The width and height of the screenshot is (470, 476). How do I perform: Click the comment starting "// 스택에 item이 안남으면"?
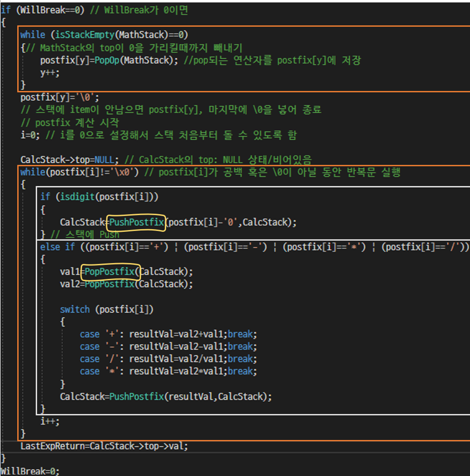[x=171, y=110]
